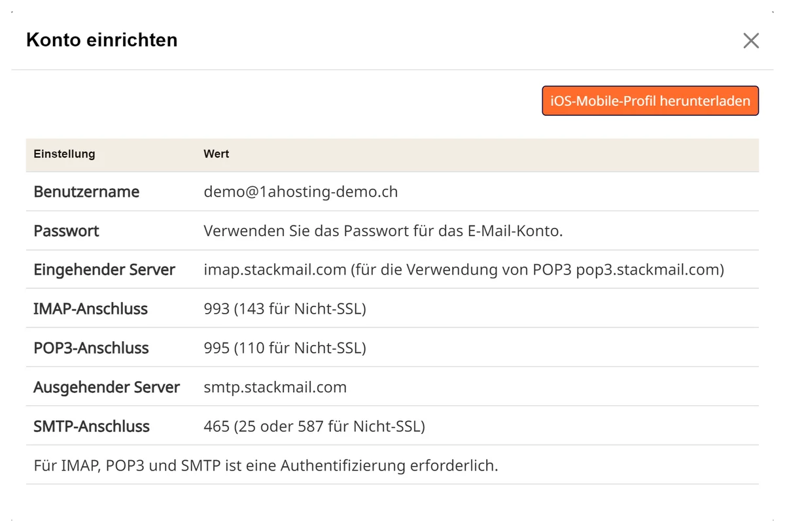Click the 'Passwort' row label
Image resolution: width=785 pixels, height=532 pixels.
[66, 231]
